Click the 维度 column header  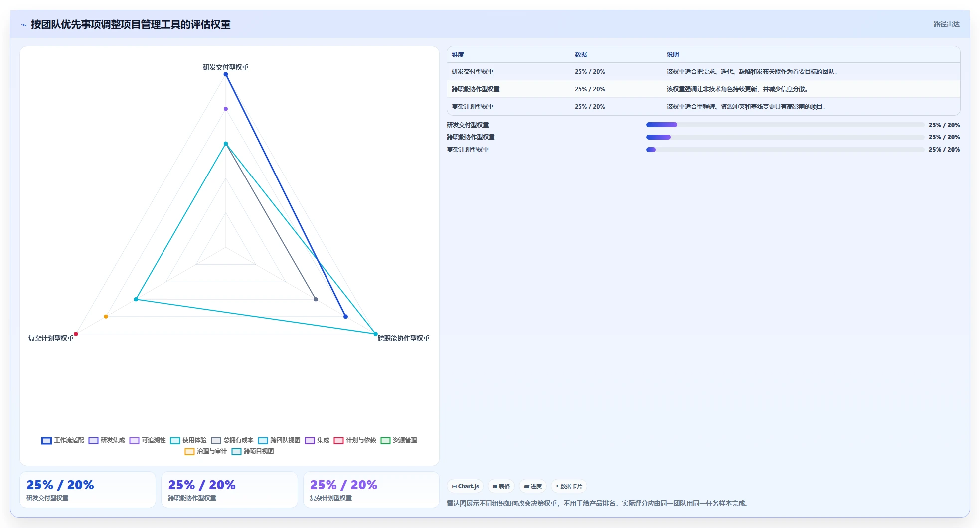pos(458,55)
